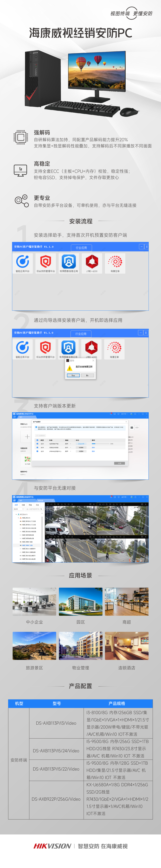The image size is (161, 868).
Task: Open the 中小企业 scenario photo
Action: point(34,602)
